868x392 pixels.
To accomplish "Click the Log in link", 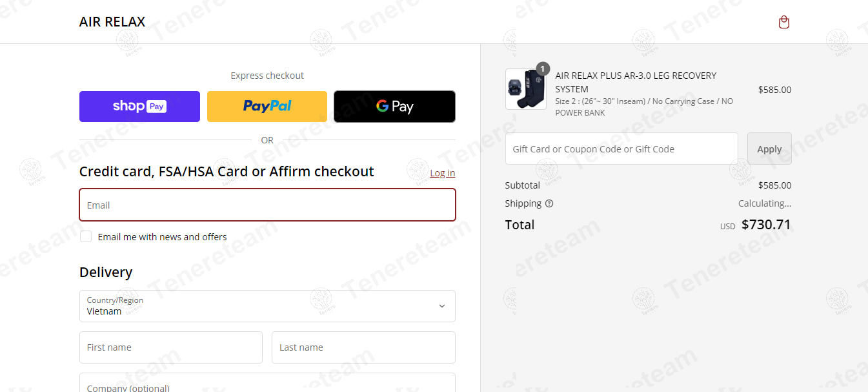I will pos(442,173).
